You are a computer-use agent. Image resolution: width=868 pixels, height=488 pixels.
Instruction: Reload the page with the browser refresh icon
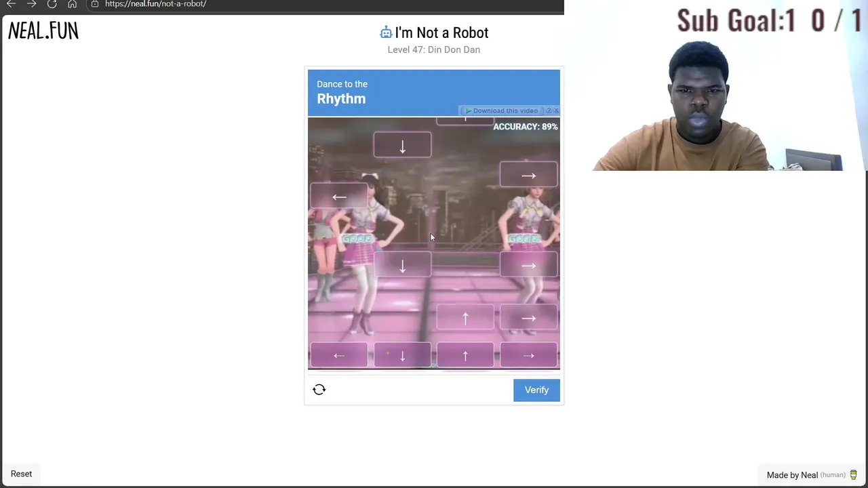click(x=52, y=4)
